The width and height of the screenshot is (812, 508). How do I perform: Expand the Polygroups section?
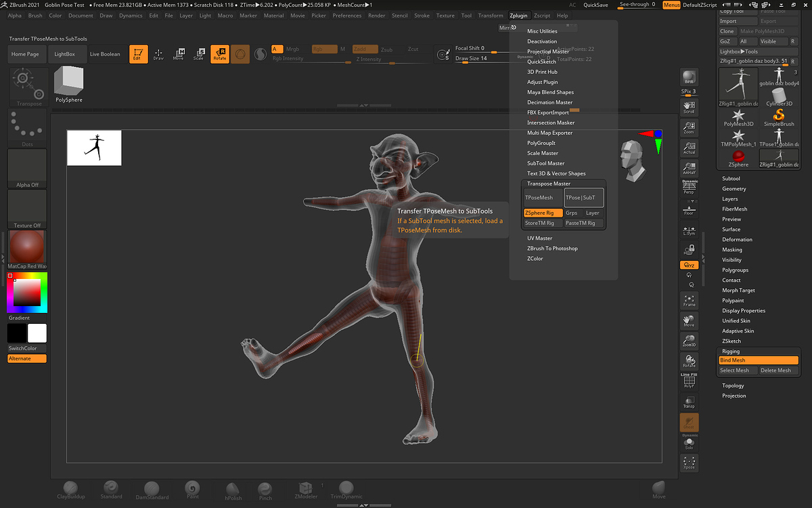tap(735, 270)
